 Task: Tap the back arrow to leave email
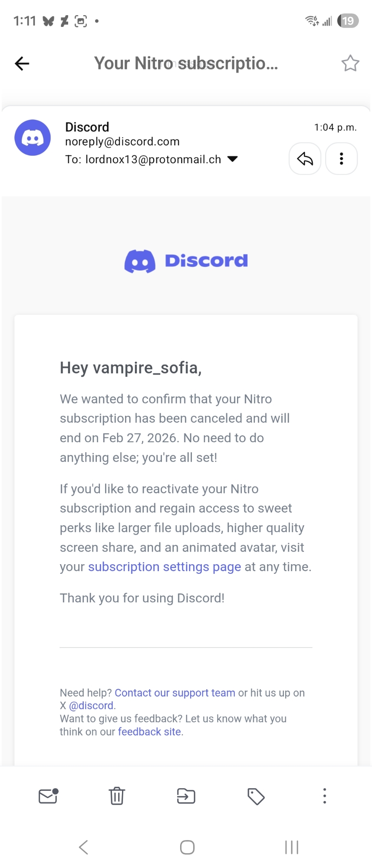22,63
